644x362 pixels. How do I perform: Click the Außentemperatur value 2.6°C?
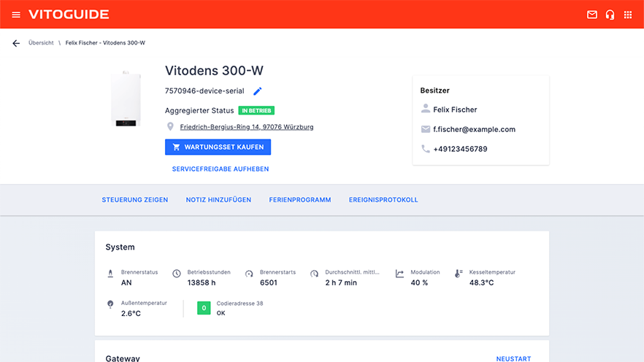pos(131,314)
